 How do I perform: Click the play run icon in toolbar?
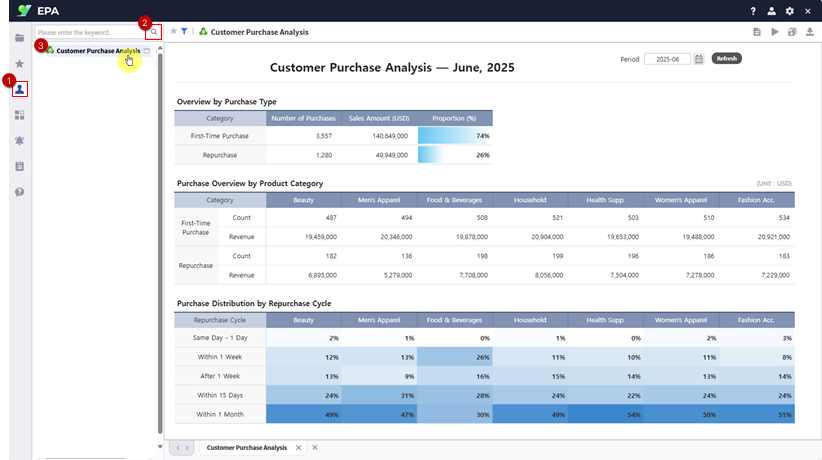coord(774,32)
